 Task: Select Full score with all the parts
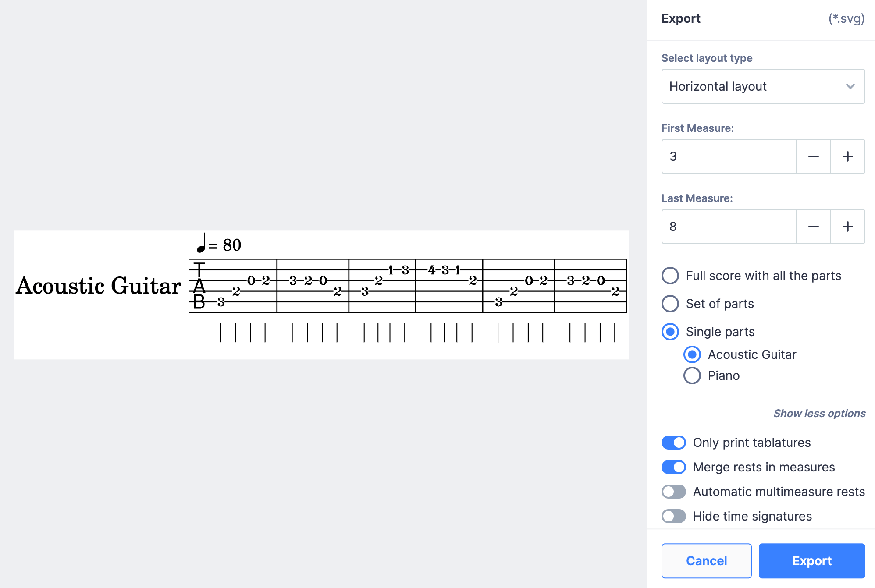(x=670, y=276)
